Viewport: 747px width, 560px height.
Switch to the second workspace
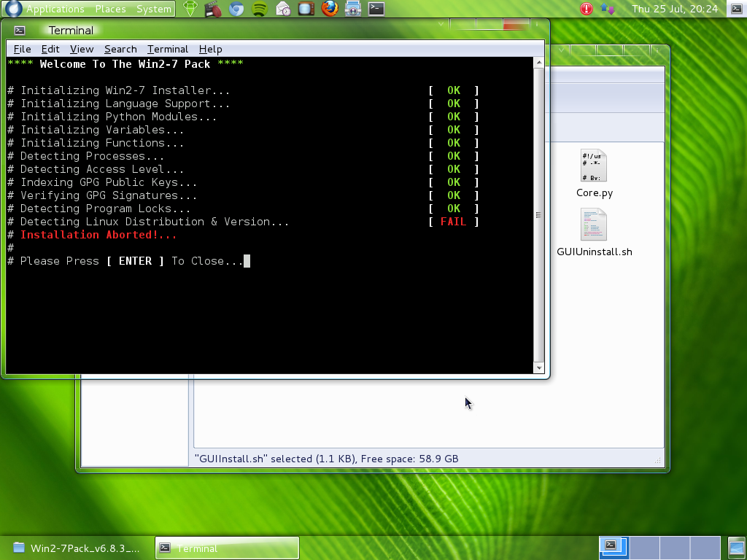pyautogui.click(x=644, y=547)
